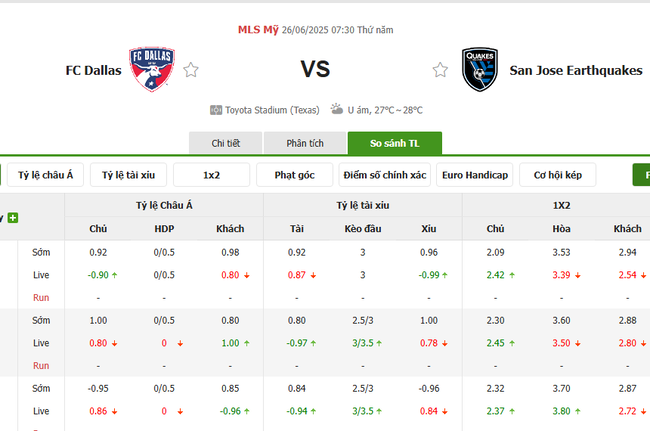Open Điểm số chính xác odds

click(x=384, y=176)
